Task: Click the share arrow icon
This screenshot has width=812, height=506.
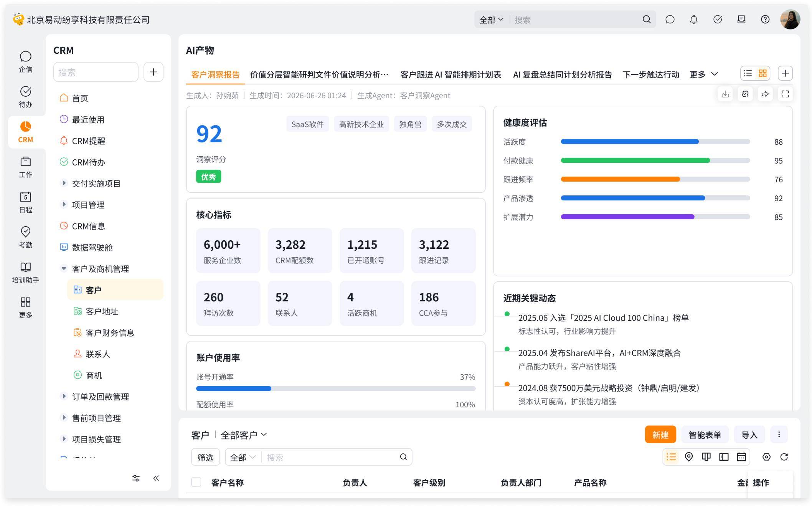Action: [x=765, y=94]
